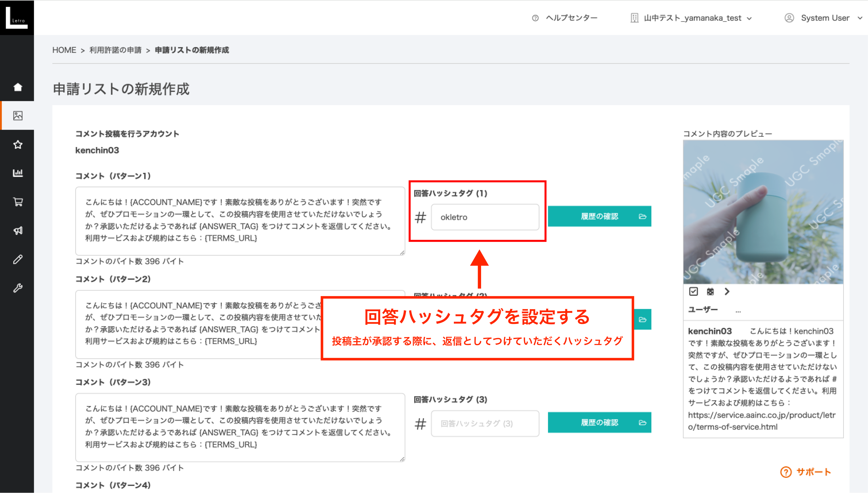868x493 pixels.
Task: Open the megaphone promotion sidebar icon
Action: (x=18, y=231)
